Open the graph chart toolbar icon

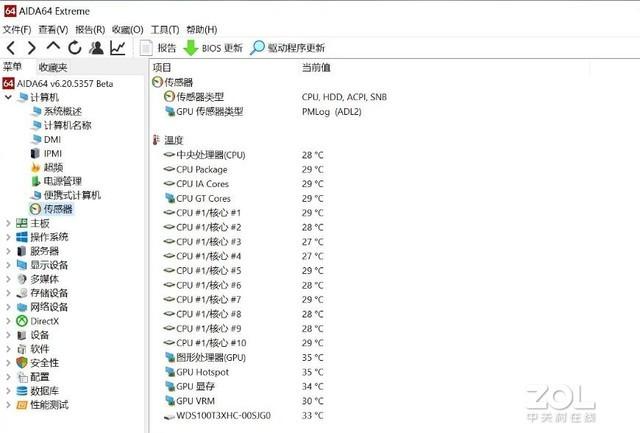(x=118, y=48)
